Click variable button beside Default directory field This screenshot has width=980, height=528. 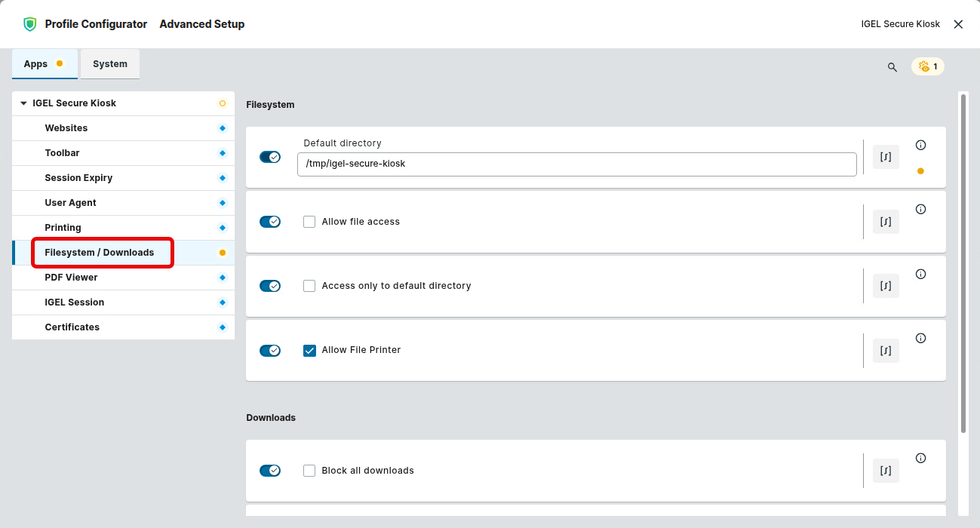point(886,157)
